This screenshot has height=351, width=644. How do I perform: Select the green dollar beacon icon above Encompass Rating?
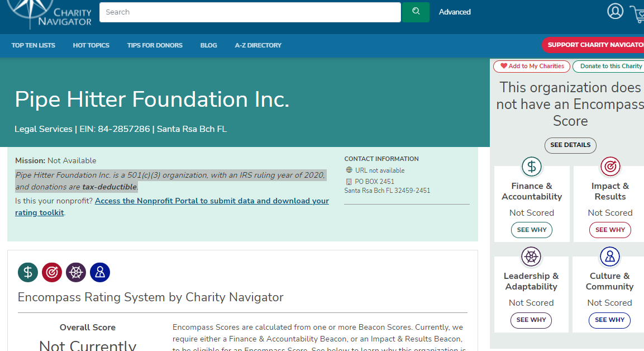click(x=28, y=272)
